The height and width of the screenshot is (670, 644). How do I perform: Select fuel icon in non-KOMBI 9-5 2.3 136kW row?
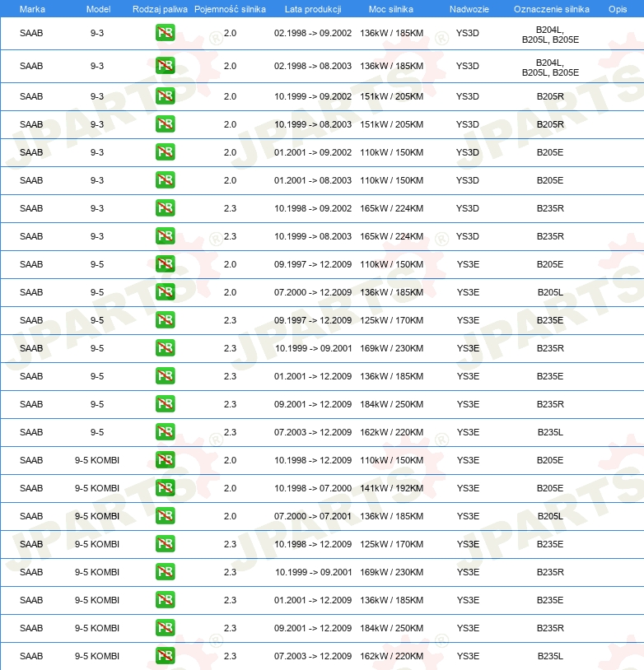(x=165, y=376)
